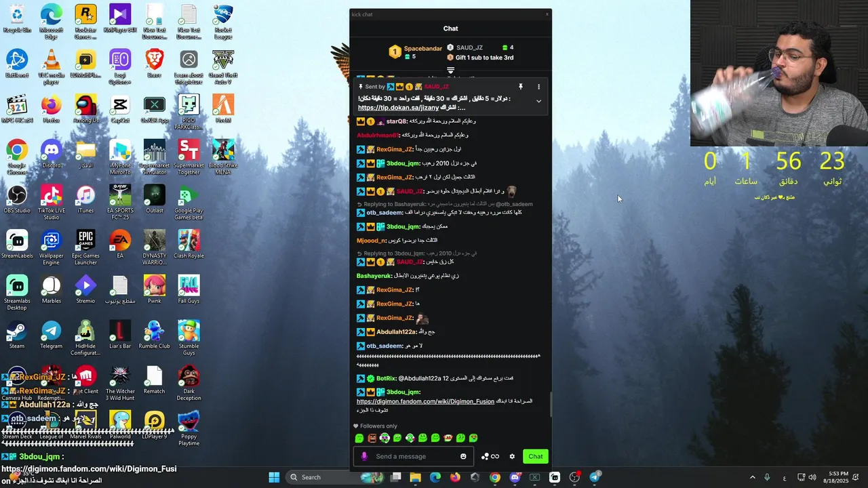Viewport: 868px width, 488px height.
Task: Open the Recycle Bin desktop icon
Action: point(17,18)
